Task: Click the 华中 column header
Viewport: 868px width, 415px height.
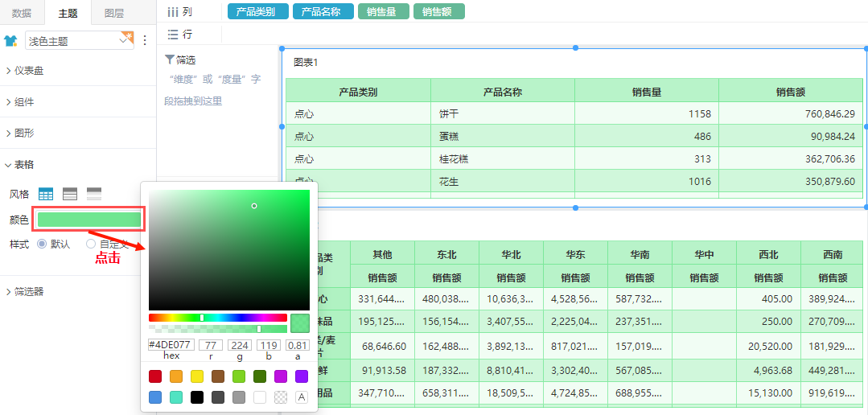Action: 704,254
